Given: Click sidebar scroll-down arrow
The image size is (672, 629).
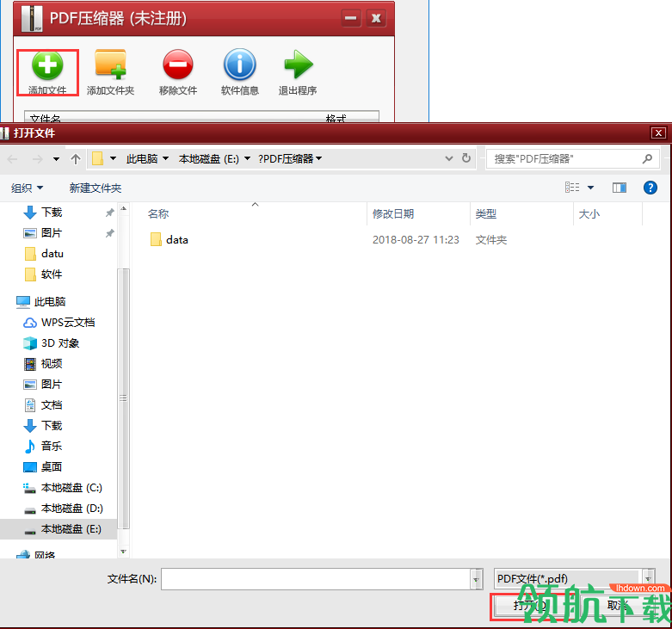Looking at the screenshot, I should 123,552.
